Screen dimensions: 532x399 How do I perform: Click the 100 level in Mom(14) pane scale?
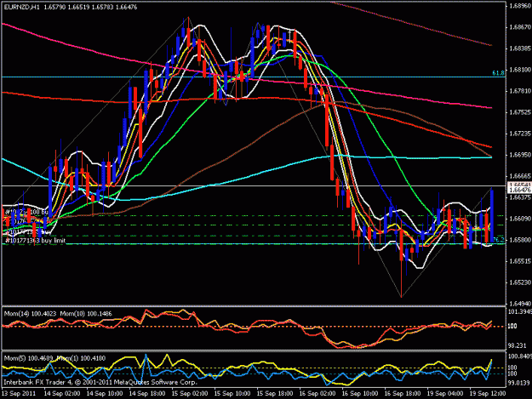[512, 327]
